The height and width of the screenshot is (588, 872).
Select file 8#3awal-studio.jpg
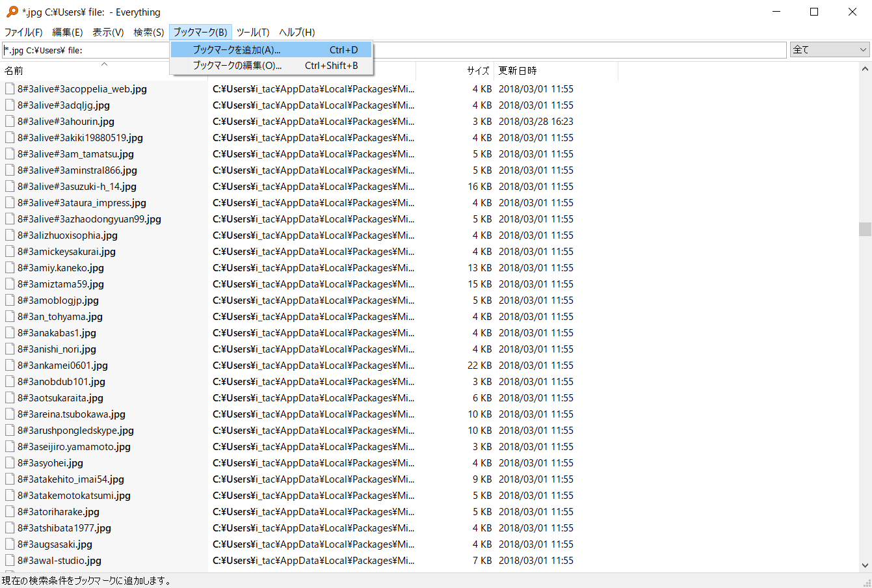(60, 561)
